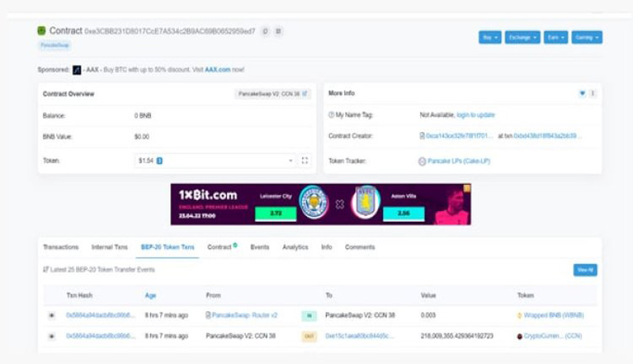Select the BEP-20 Token Txns tab
Viewport: 633px width, 364px height.
(x=168, y=247)
